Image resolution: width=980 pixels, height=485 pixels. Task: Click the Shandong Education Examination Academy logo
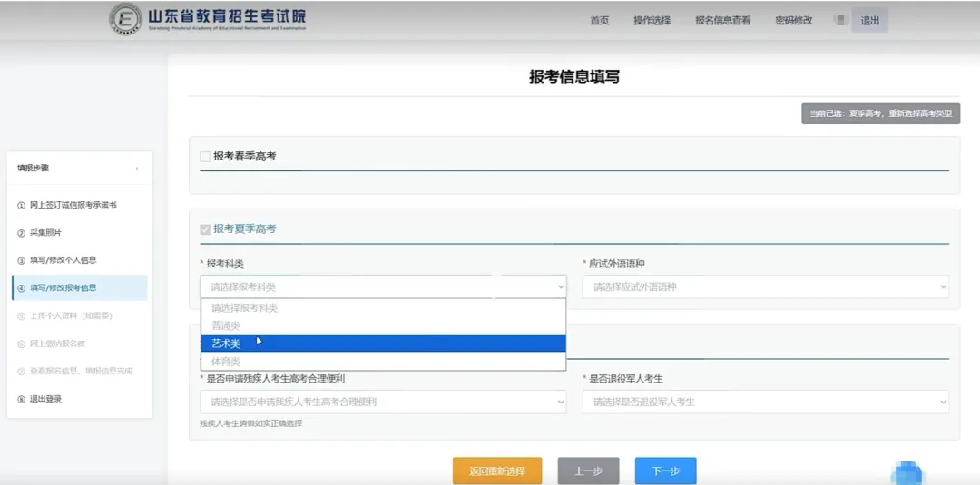click(208, 19)
